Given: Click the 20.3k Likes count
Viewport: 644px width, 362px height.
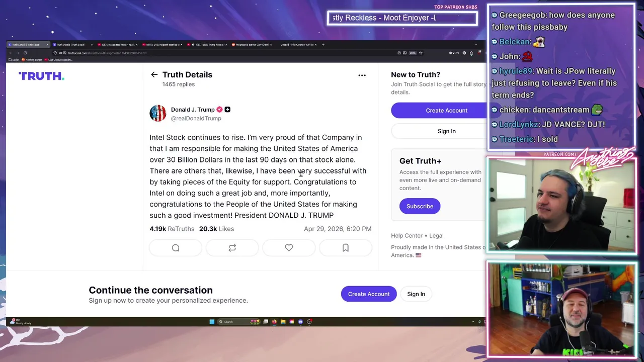Looking at the screenshot, I should (216, 229).
